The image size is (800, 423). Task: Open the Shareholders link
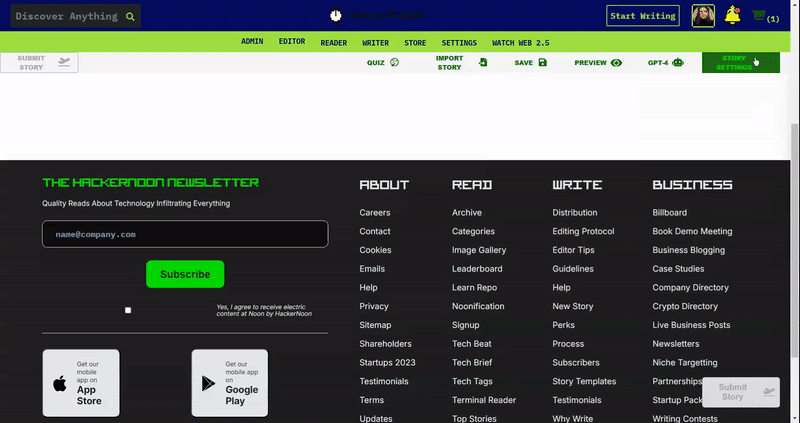pos(385,344)
